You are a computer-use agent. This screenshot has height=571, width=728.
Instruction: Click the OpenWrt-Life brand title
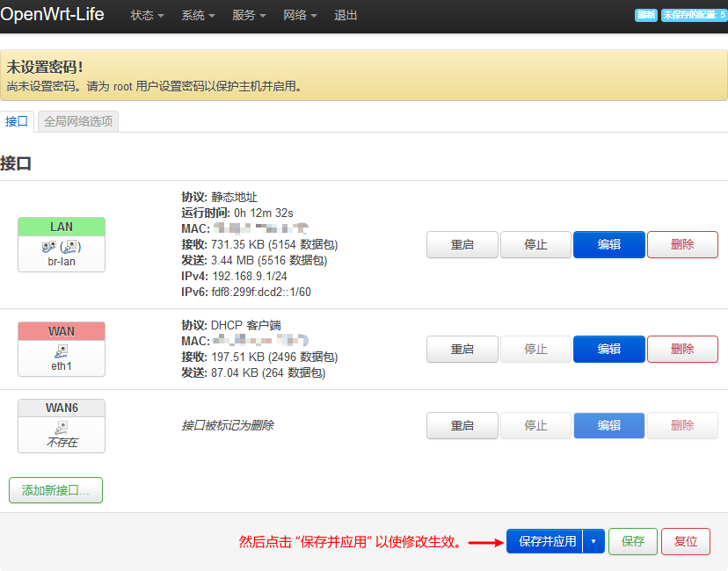(53, 15)
